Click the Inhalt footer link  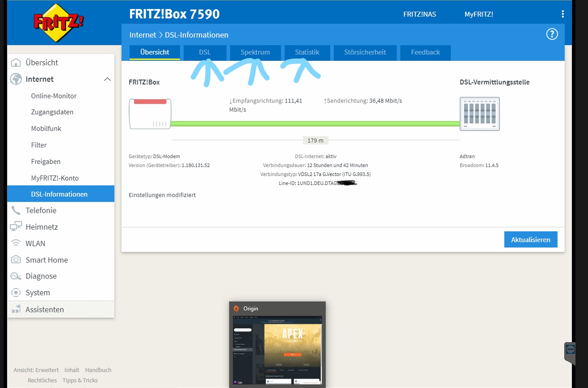72,370
